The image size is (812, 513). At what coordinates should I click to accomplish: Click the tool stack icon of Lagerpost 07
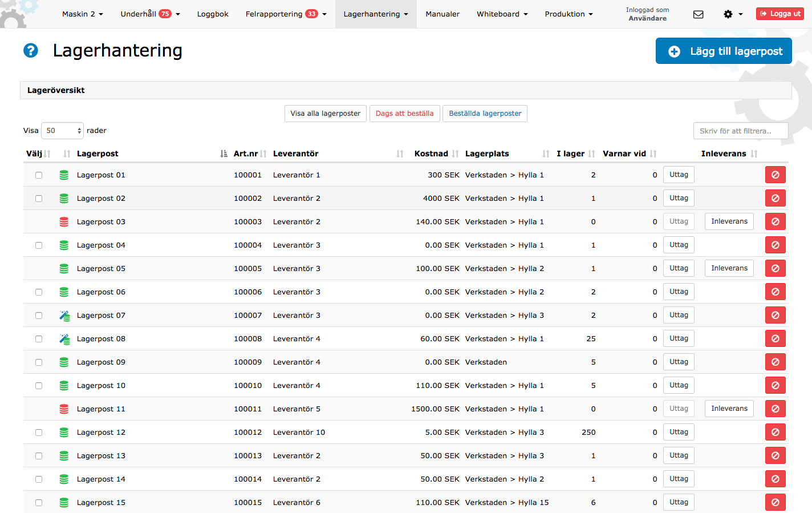click(64, 316)
